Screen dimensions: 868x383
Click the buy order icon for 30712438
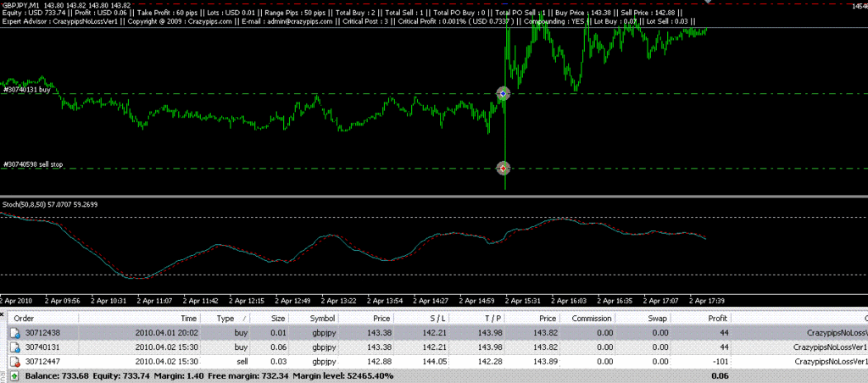16,333
